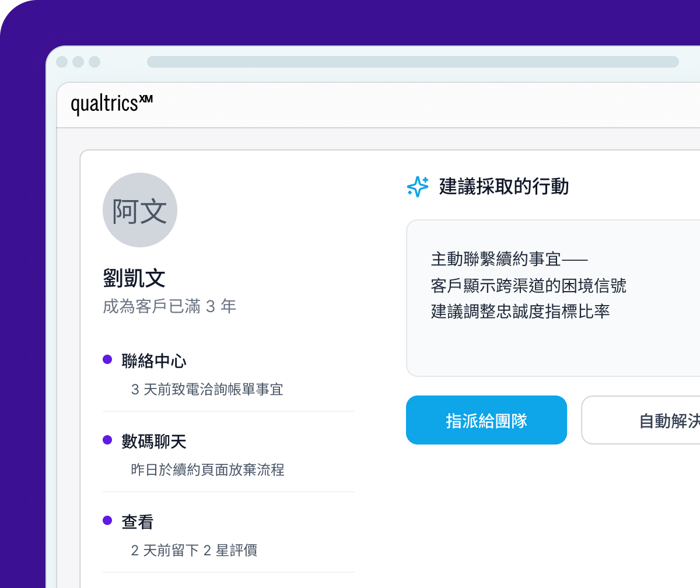Image resolution: width=700 pixels, height=588 pixels.
Task: Click the sparkle AI icon beside 建議採取的行動
Action: (x=418, y=187)
